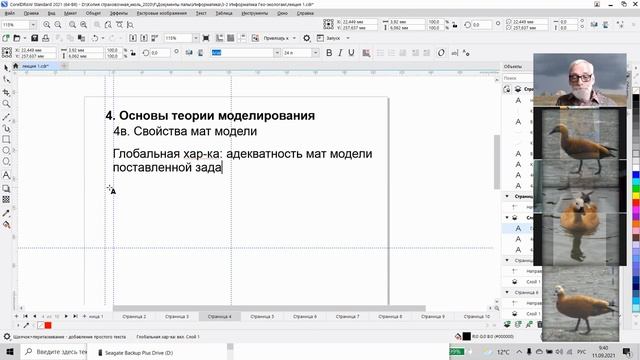Open the font size dropdown
The width and height of the screenshot is (640, 360).
tap(315, 53)
